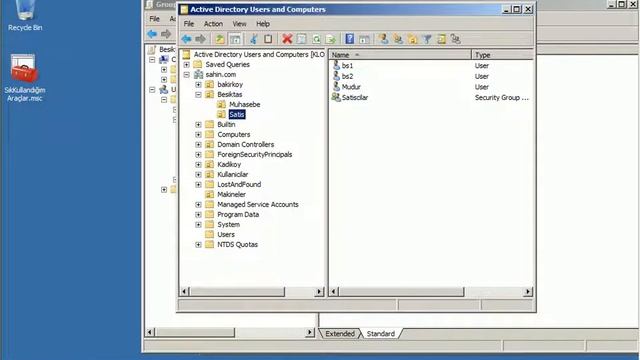640x360 pixels.
Task: Select the Satiscilar security group row
Action: (431, 98)
